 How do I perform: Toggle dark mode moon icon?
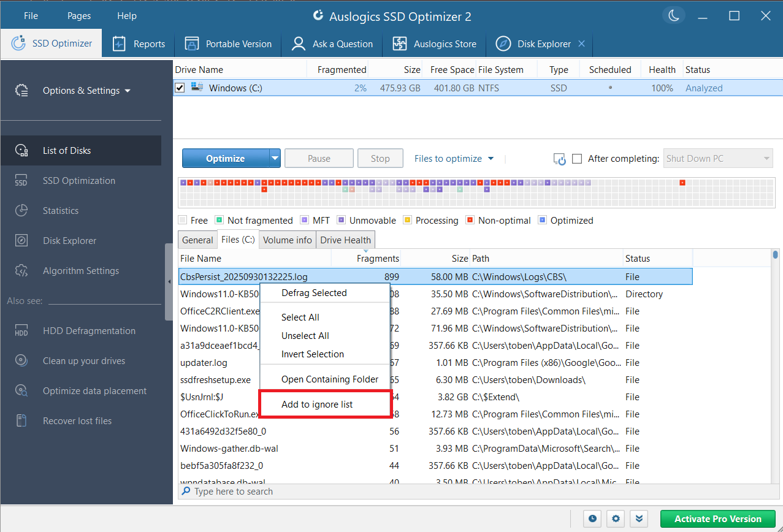click(x=674, y=16)
